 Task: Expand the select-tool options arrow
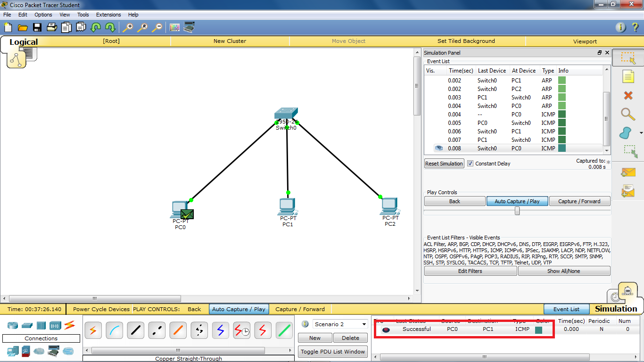pos(640,58)
